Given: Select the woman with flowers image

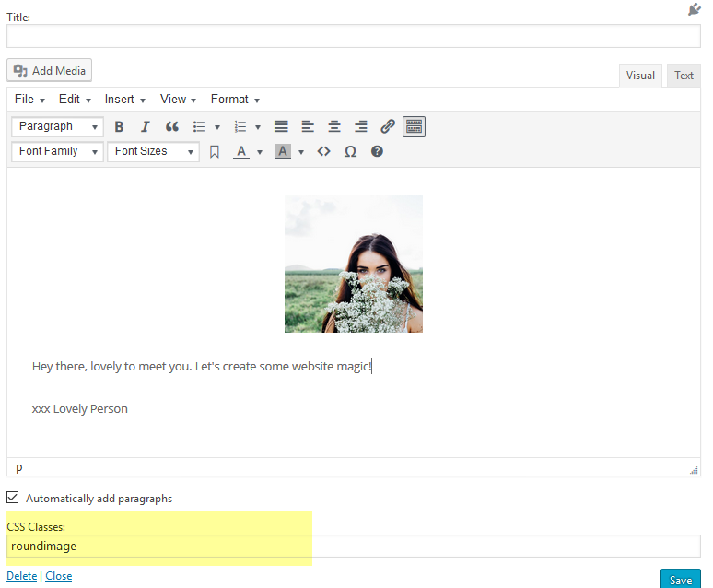Looking at the screenshot, I should (354, 264).
